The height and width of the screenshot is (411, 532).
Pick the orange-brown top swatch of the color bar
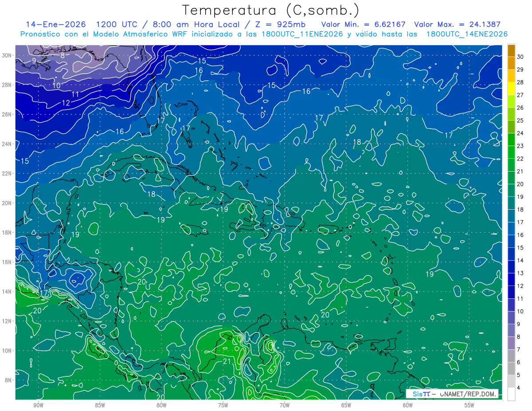pos(511,51)
